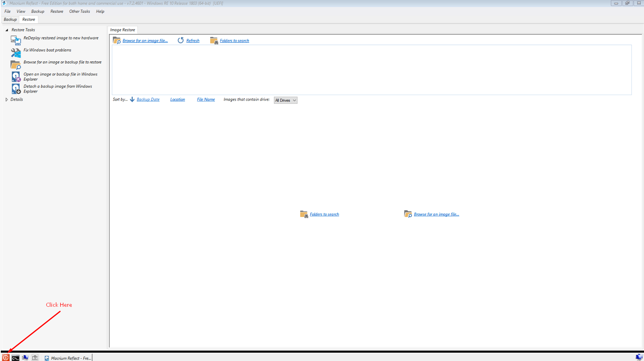Expand the Details section
Image resolution: width=644 pixels, height=361 pixels.
[x=7, y=99]
